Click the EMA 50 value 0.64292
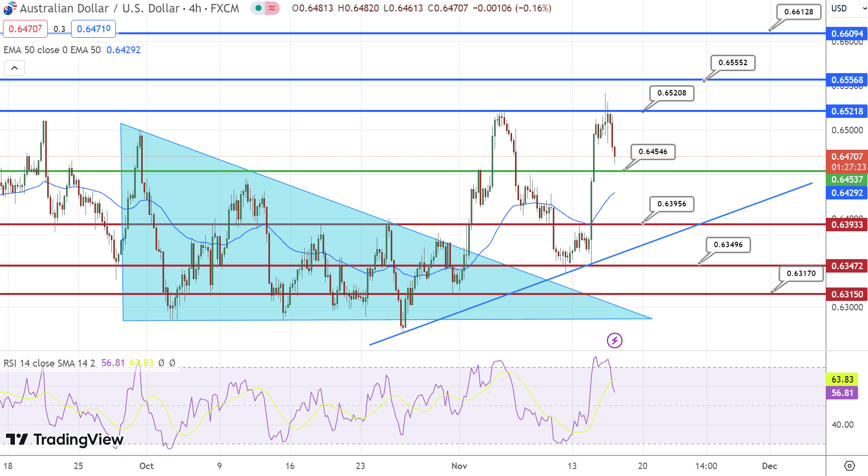Viewport: 868px width, 476px height. click(x=124, y=50)
